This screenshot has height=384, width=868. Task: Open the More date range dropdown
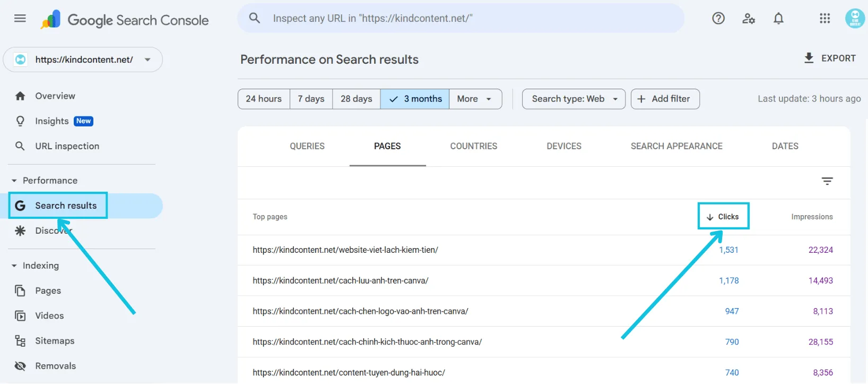click(x=475, y=99)
